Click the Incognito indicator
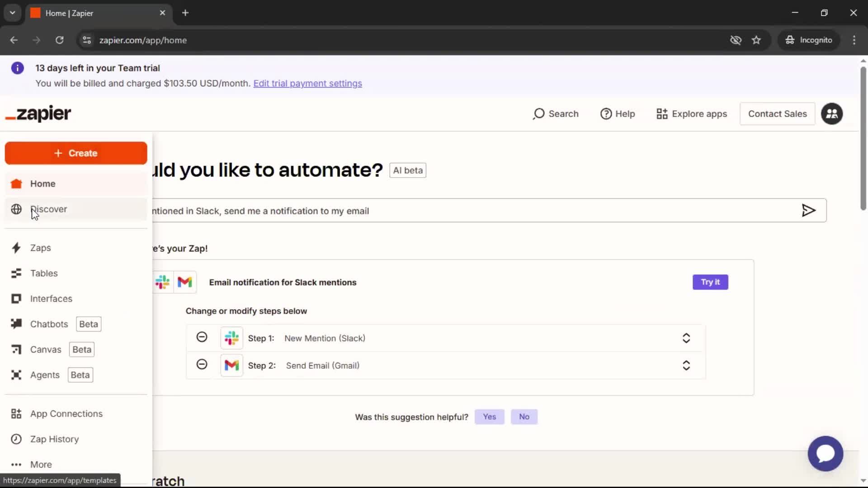This screenshot has width=868, height=488. click(809, 40)
